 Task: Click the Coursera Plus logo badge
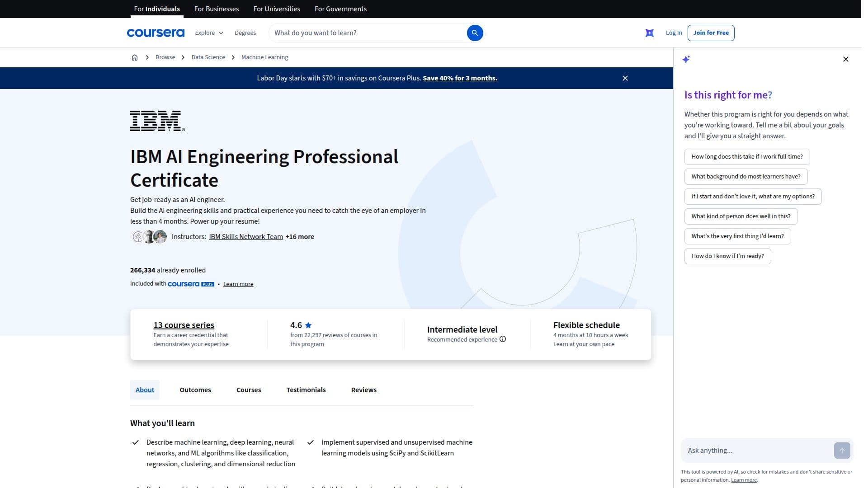pos(191,284)
